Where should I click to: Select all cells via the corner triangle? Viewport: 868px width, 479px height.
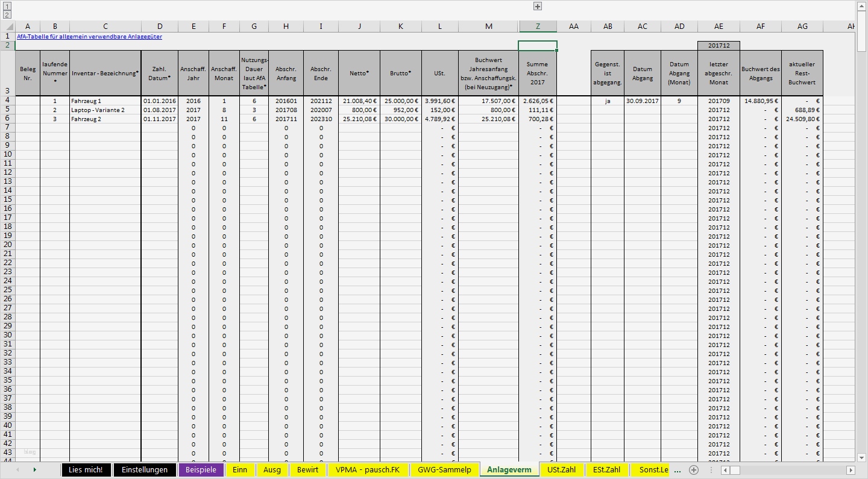8,26
